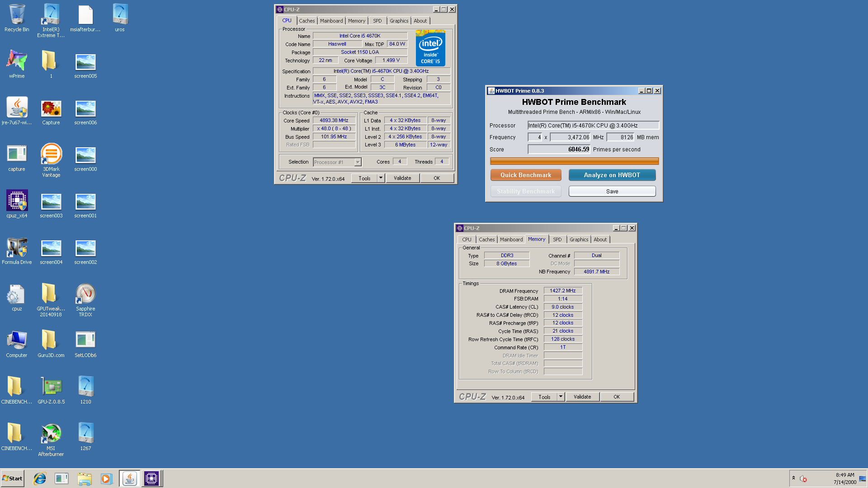Launch MSI Afterburner shortcut
This screenshot has height=488, width=868.
pyautogui.click(x=51, y=439)
